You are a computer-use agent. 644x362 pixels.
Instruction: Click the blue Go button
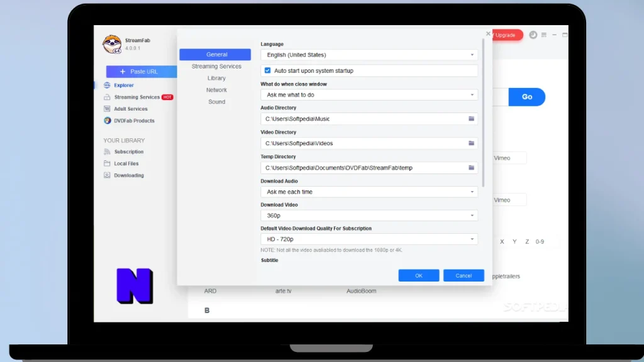[x=527, y=97]
